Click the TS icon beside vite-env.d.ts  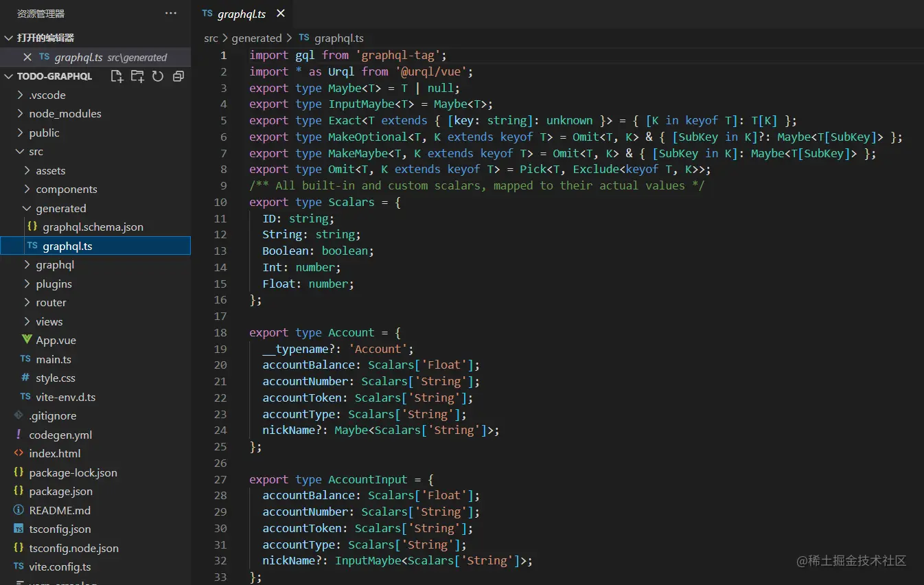click(x=25, y=397)
